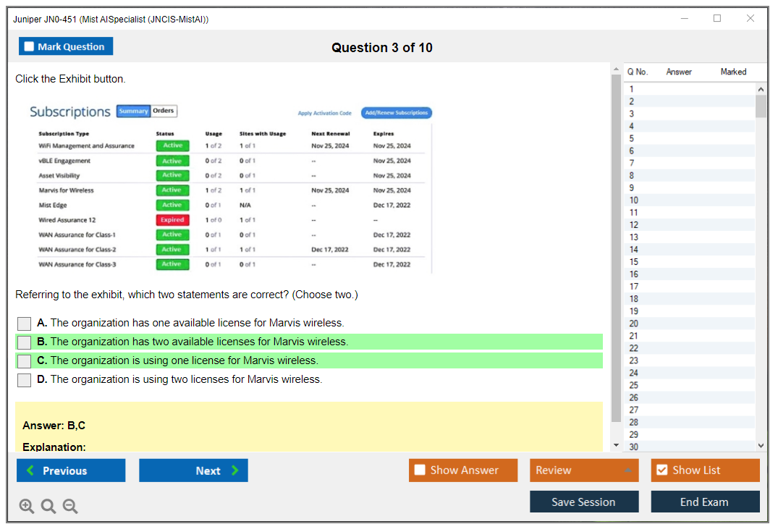Click the Save Session button
The image size is (778, 532).
583,502
